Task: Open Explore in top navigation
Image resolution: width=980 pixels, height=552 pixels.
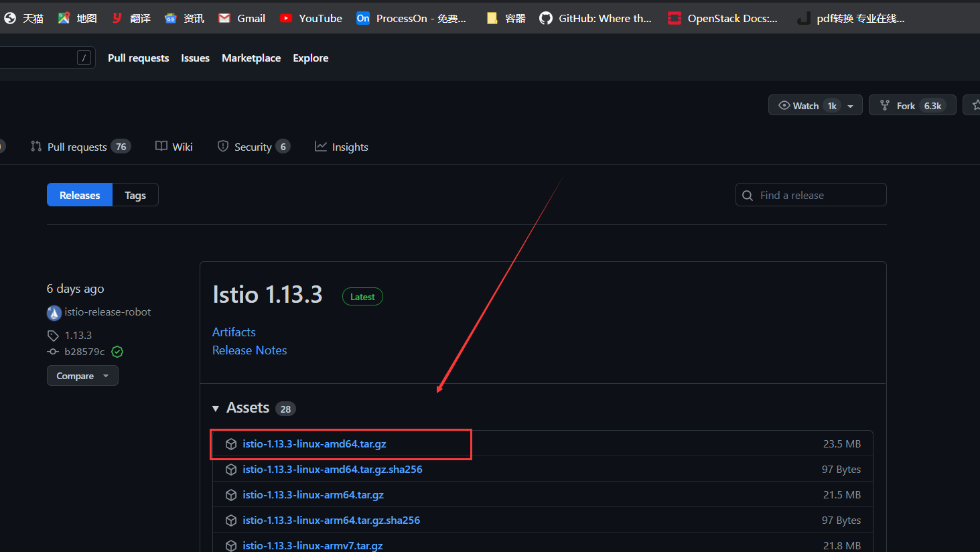Action: [311, 58]
